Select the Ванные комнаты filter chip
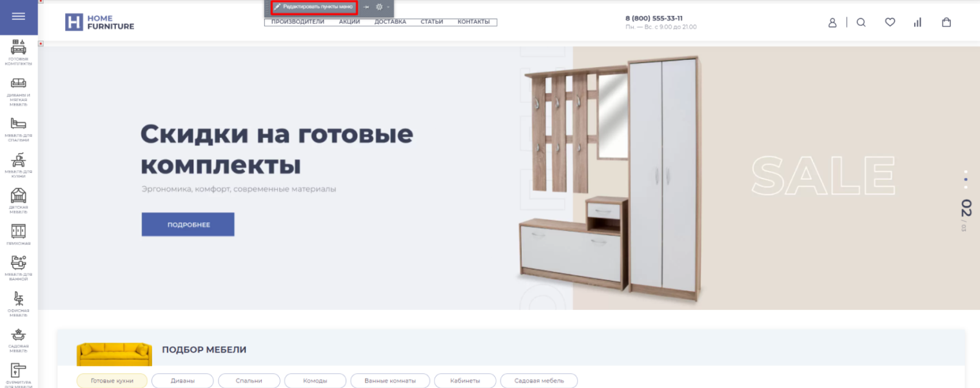 click(x=390, y=381)
